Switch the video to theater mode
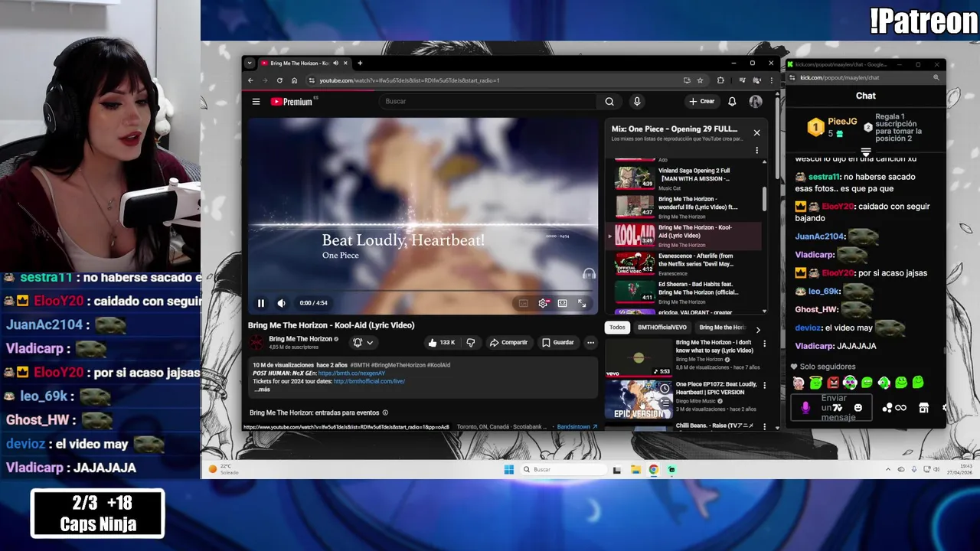This screenshot has height=551, width=980. coord(562,303)
